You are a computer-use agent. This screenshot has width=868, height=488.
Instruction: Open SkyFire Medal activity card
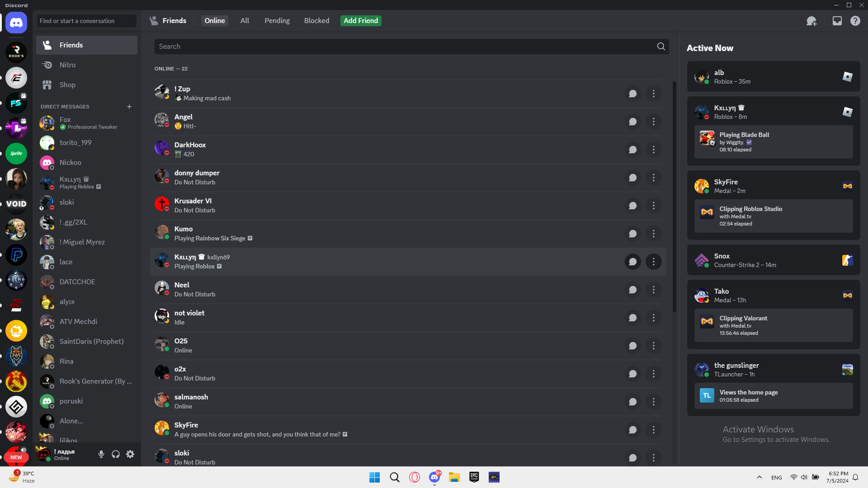click(774, 205)
